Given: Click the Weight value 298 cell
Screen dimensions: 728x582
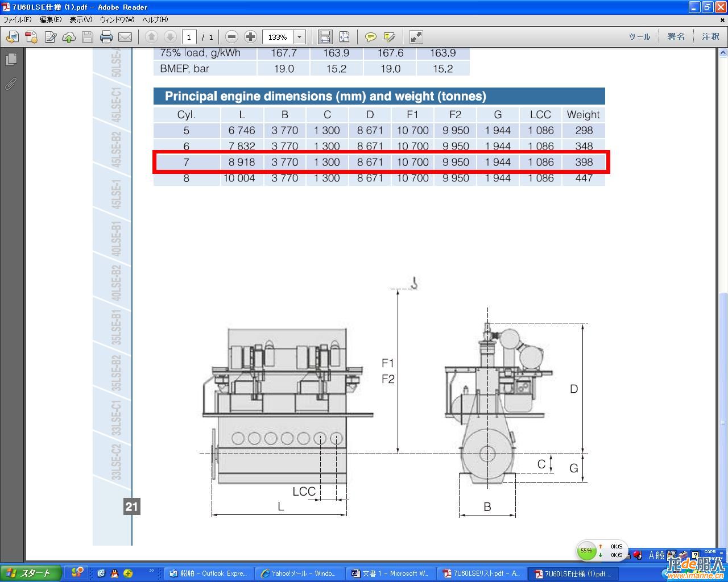Looking at the screenshot, I should (584, 130).
